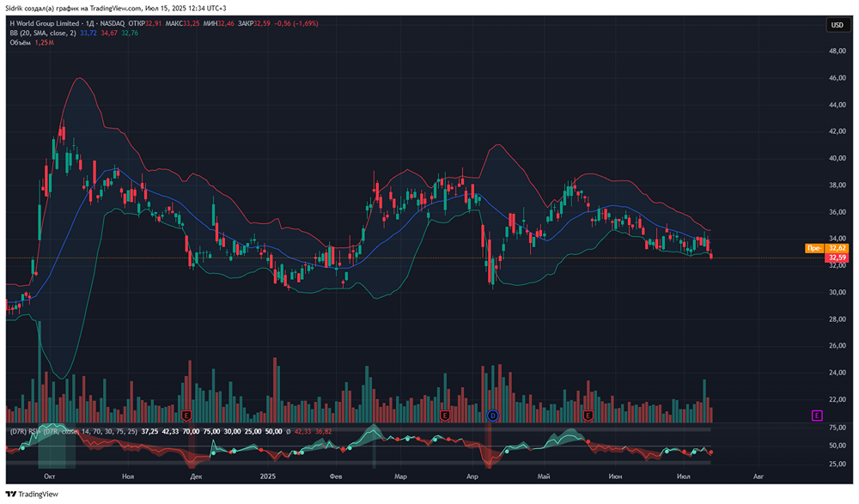This screenshot has width=859, height=504.
Task: Click the Мар label on the time axis
Action: tap(400, 477)
